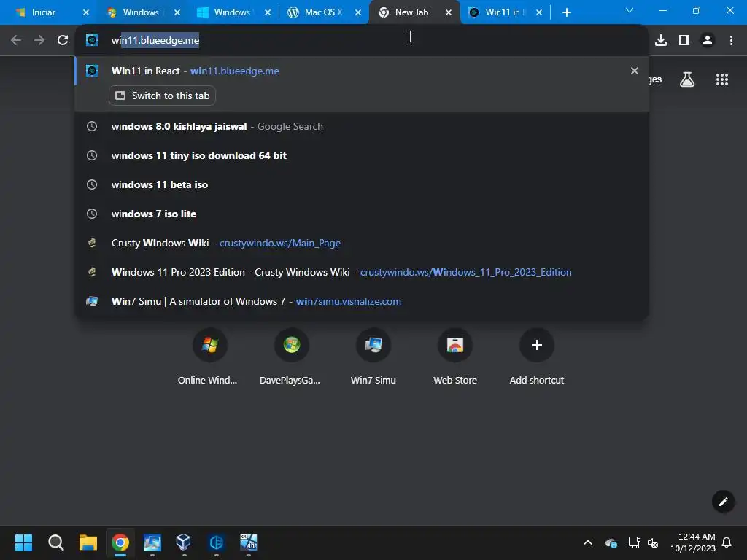The width and height of the screenshot is (747, 560).
Task: Select windows 11 tiny iso download suggestion
Action: tap(362, 156)
